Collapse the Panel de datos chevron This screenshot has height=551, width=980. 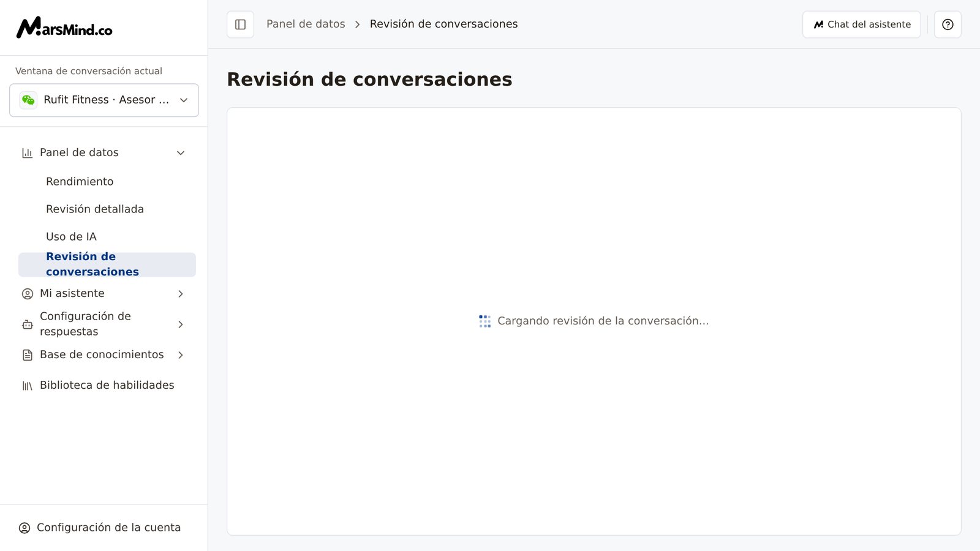(181, 153)
